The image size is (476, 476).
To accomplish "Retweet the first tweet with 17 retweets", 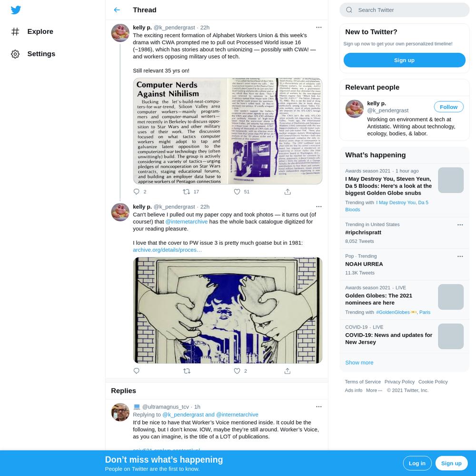I will tap(187, 191).
